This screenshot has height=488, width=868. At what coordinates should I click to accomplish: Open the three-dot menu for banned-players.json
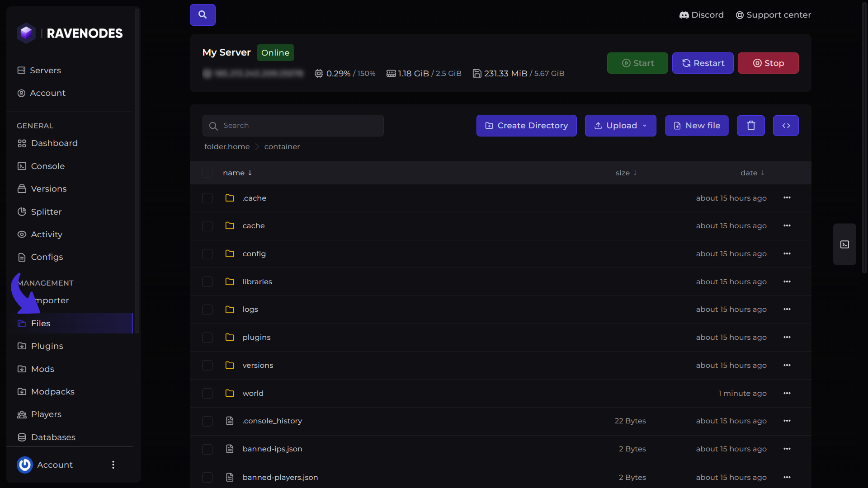point(787,477)
